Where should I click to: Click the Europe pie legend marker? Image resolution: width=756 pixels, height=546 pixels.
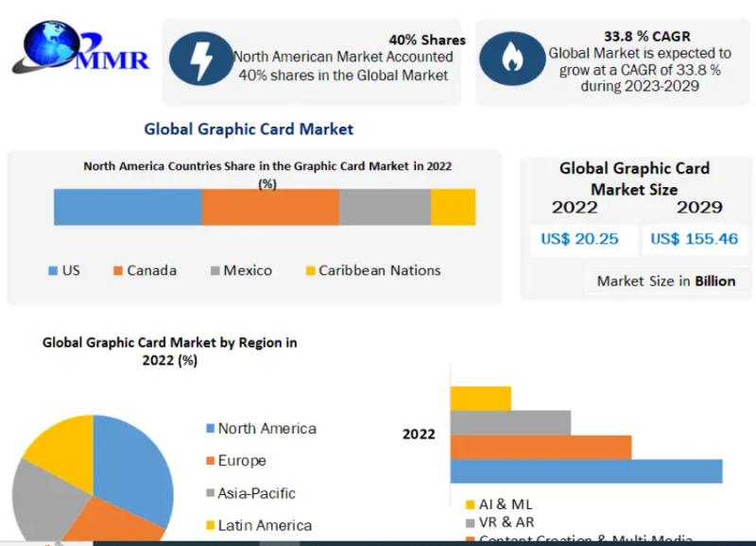[x=210, y=461]
